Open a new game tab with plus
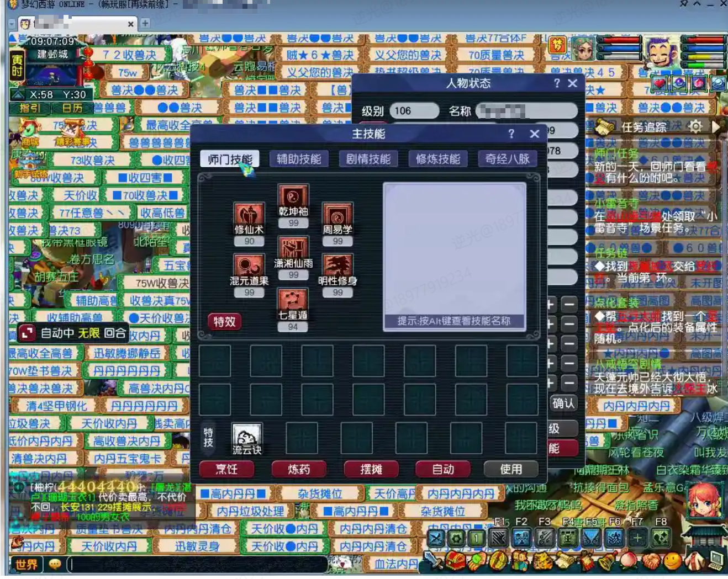The height and width of the screenshot is (579, 728). click(145, 23)
